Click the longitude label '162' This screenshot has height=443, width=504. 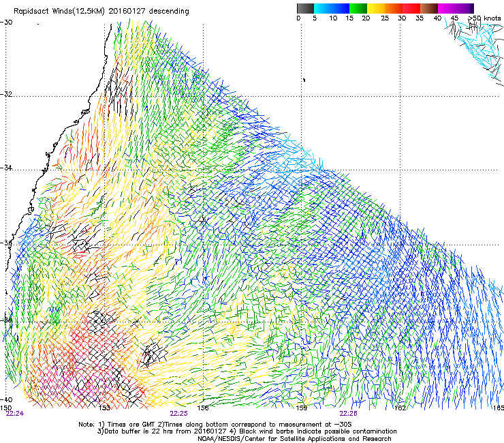[400, 408]
